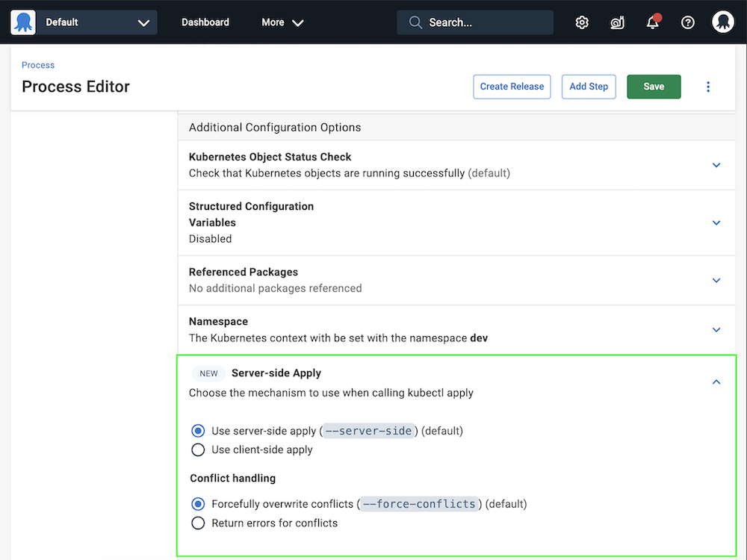
Task: Open the settings gear icon
Action: point(582,22)
